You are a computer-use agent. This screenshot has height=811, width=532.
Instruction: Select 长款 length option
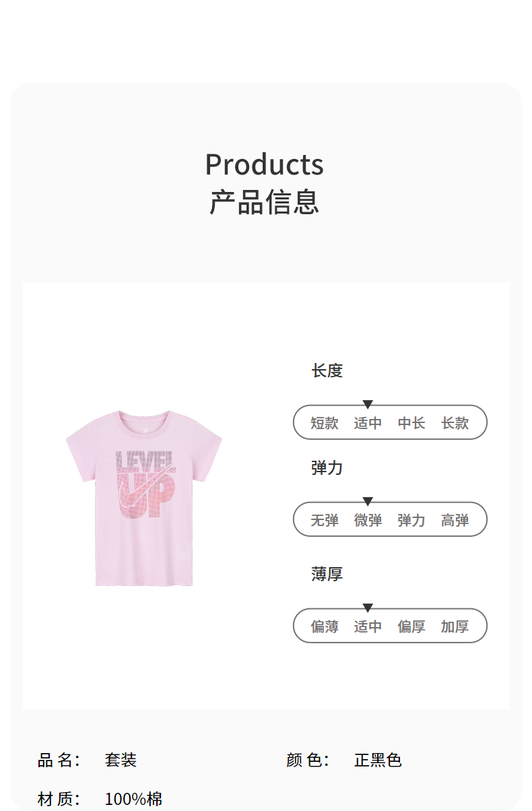(x=455, y=423)
